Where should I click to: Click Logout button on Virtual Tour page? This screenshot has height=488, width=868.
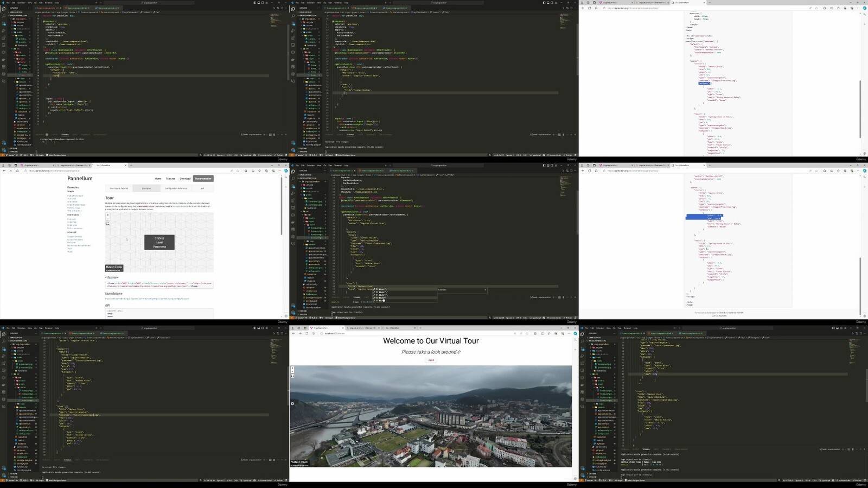[431, 360]
